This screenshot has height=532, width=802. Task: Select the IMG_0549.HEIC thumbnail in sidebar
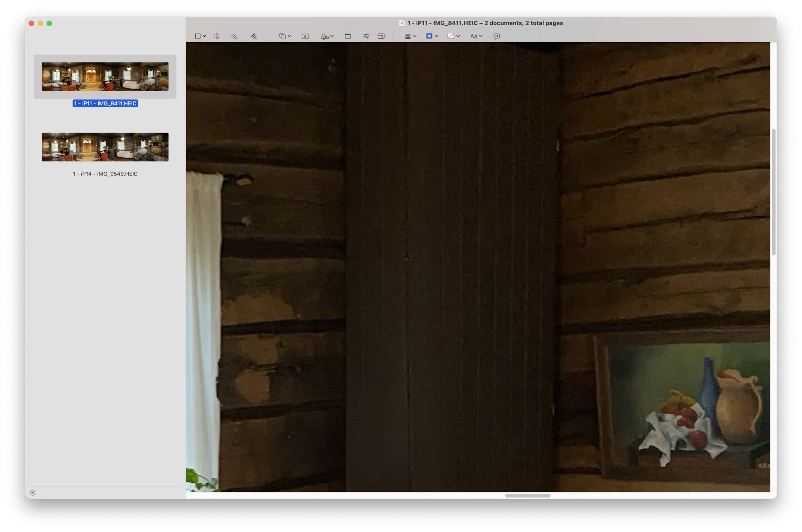(105, 147)
